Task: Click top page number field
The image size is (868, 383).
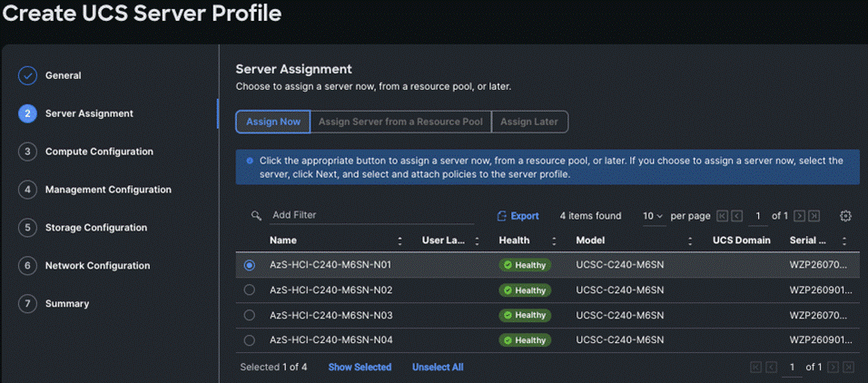Action: (x=758, y=216)
